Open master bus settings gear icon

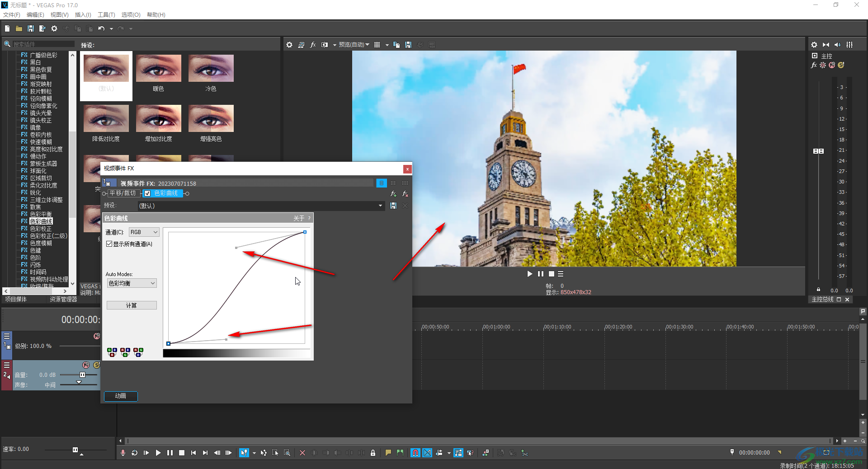(x=814, y=45)
